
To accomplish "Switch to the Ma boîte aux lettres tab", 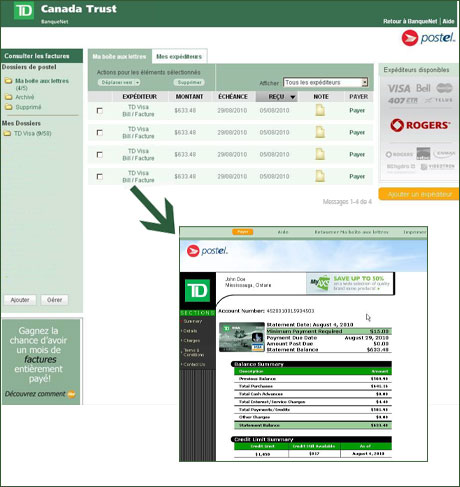I will (x=119, y=57).
